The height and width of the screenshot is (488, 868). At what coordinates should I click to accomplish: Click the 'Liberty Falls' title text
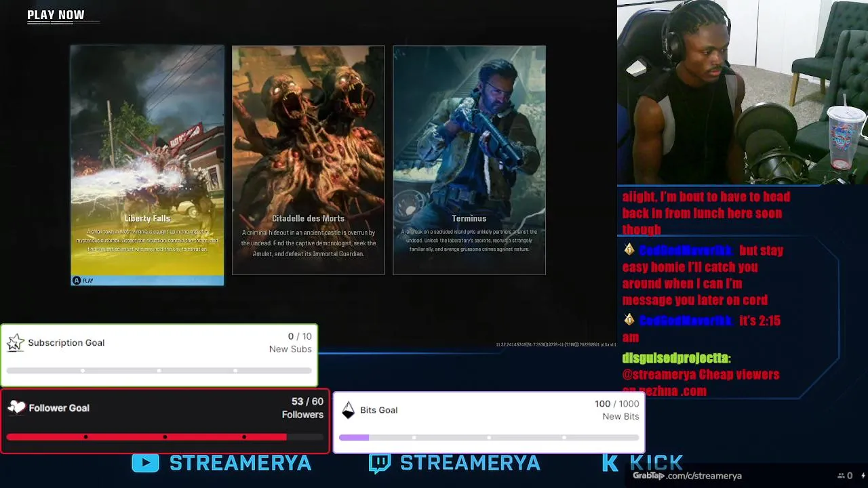pos(147,218)
